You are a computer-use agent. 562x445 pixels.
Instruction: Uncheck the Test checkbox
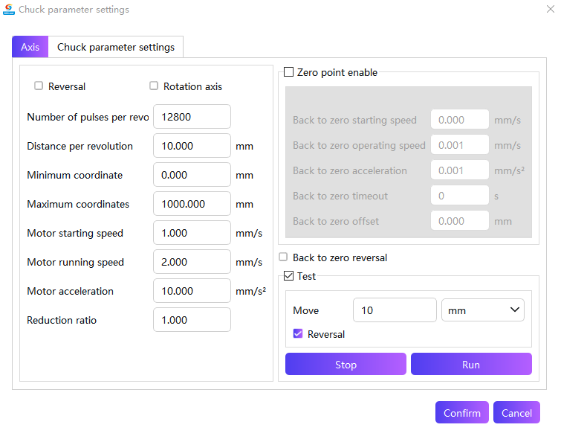tap(289, 276)
